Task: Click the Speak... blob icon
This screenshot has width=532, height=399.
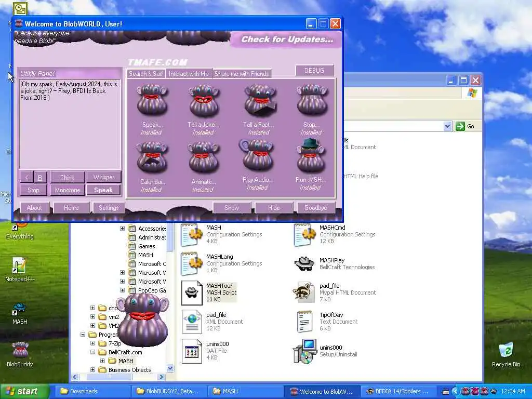Action: [x=152, y=101]
